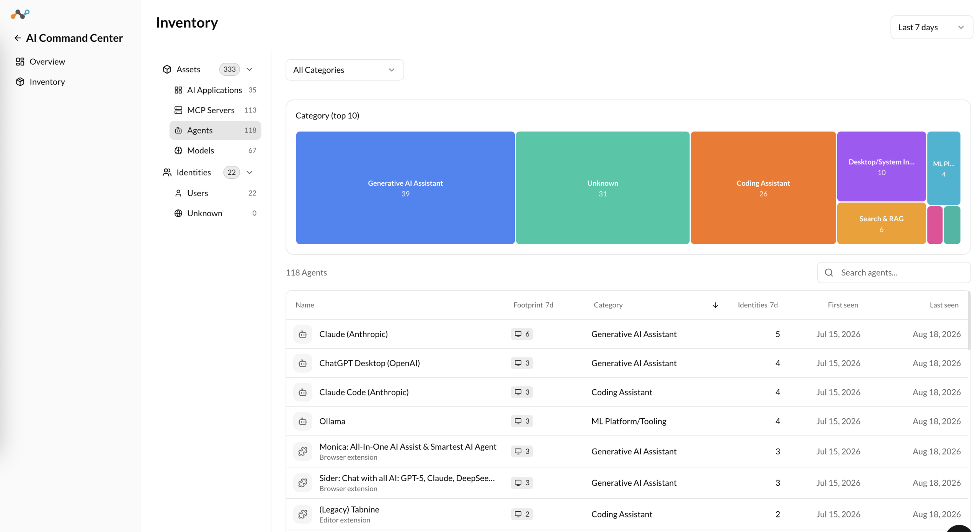Click the Desktop/System purple tile

[x=881, y=166]
